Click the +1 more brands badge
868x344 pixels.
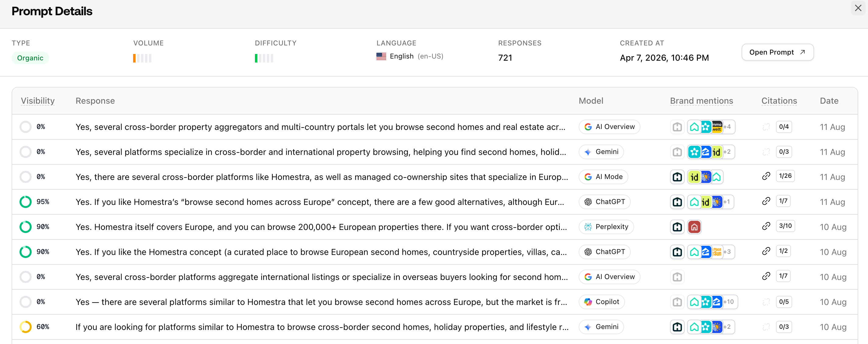[727, 202]
